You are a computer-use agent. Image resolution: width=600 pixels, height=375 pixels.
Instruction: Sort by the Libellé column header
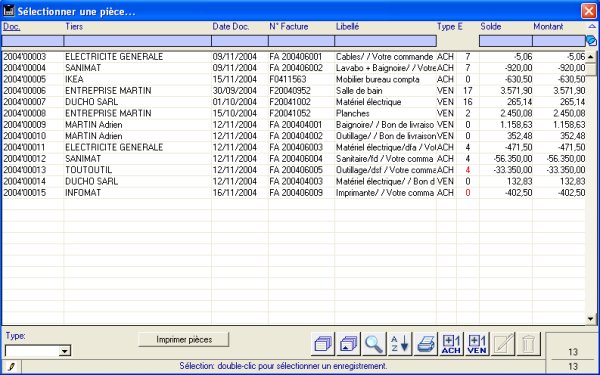pos(347,26)
